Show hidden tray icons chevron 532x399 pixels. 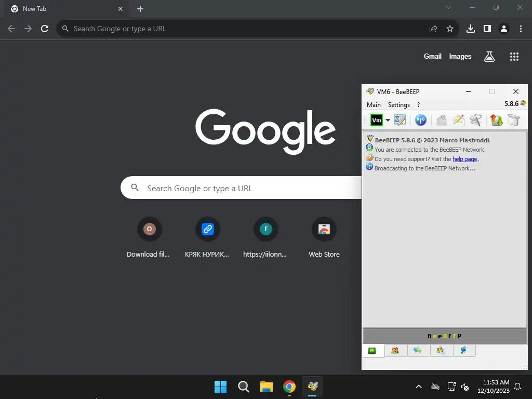(419, 387)
